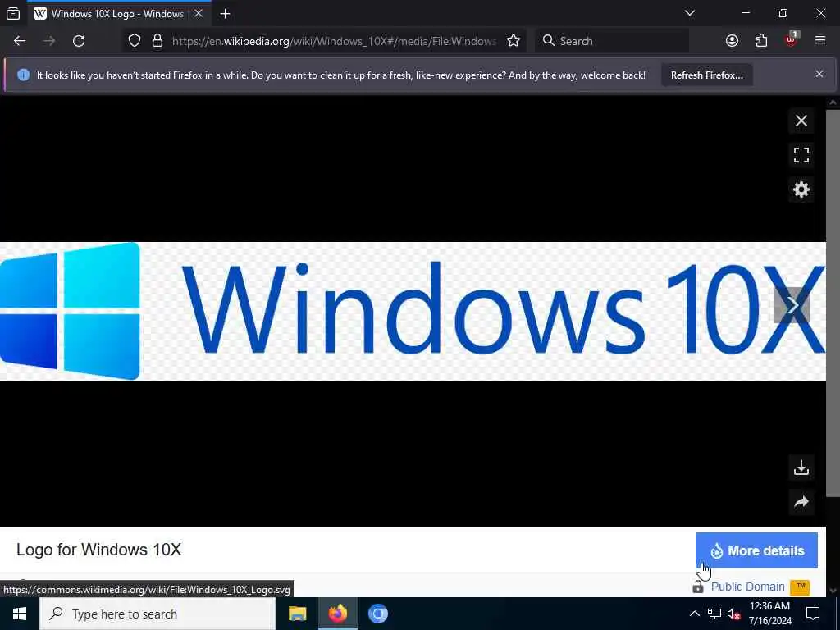
Task: Download the Windows 10X logo file
Action: click(801, 468)
